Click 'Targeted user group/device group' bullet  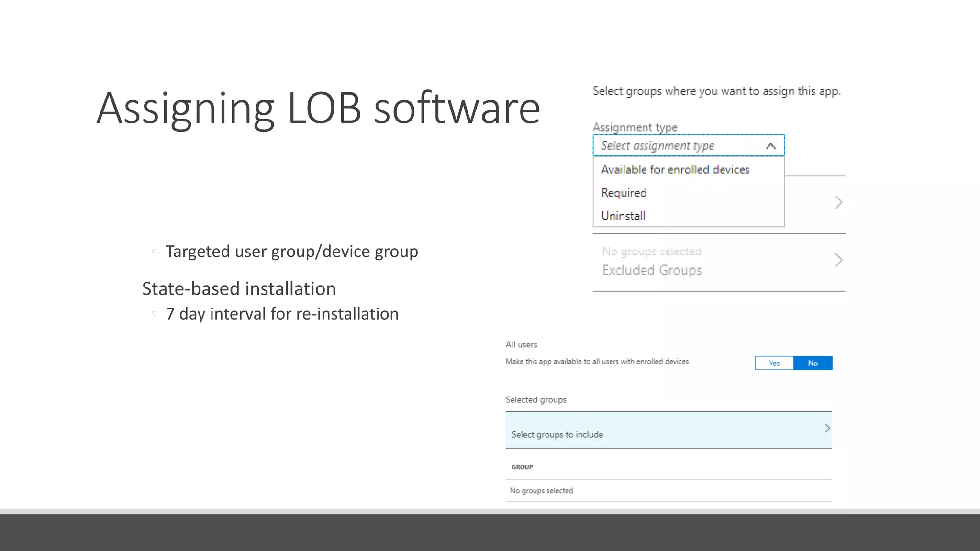point(292,252)
